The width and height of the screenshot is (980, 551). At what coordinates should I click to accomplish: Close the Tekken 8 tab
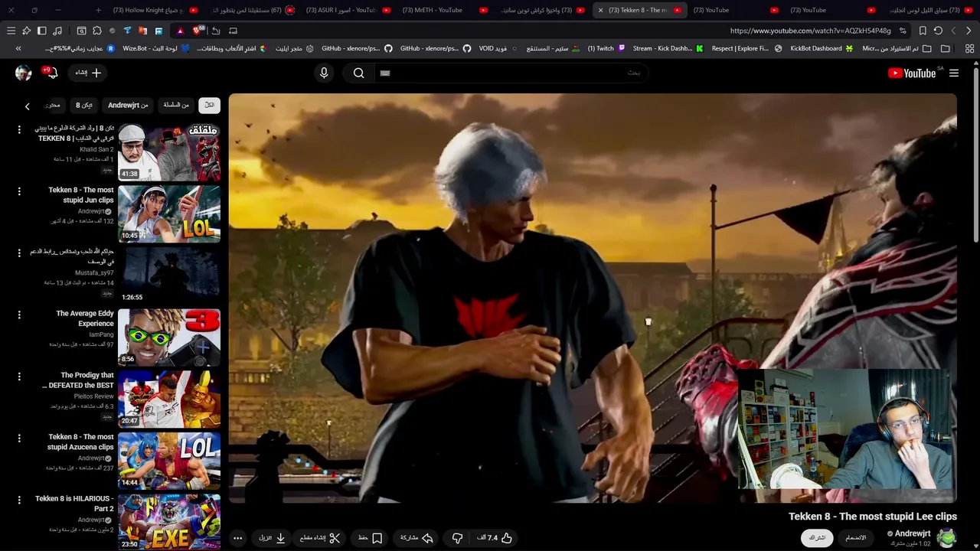[600, 10]
